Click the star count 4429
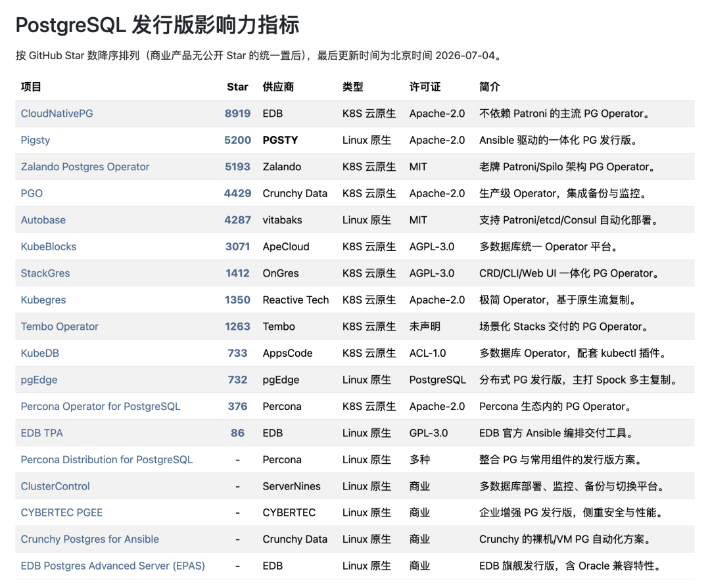Image resolution: width=710 pixels, height=588 pixels. [238, 194]
